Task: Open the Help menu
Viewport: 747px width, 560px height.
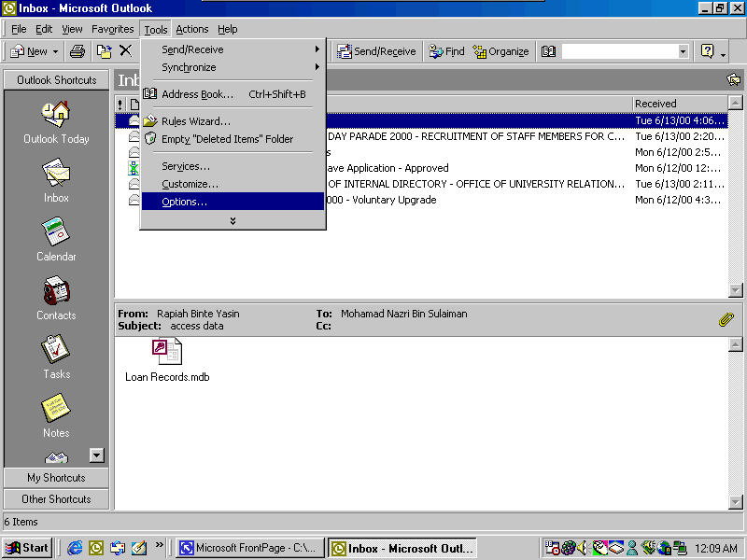Action: click(x=228, y=29)
